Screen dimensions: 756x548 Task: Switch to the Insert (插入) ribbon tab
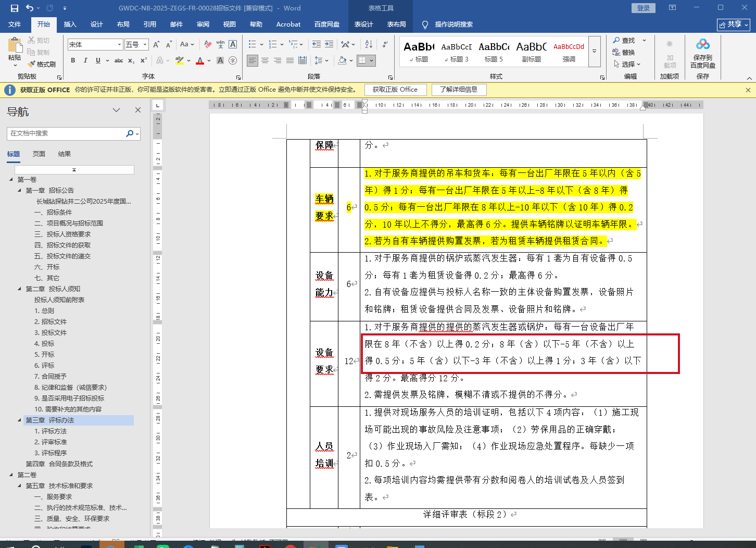(70, 24)
